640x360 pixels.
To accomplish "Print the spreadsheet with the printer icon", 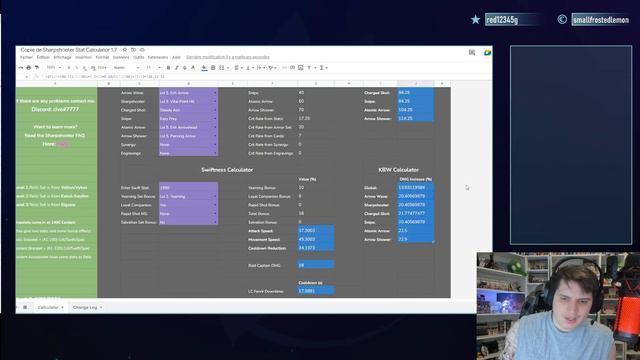I will click(29, 68).
